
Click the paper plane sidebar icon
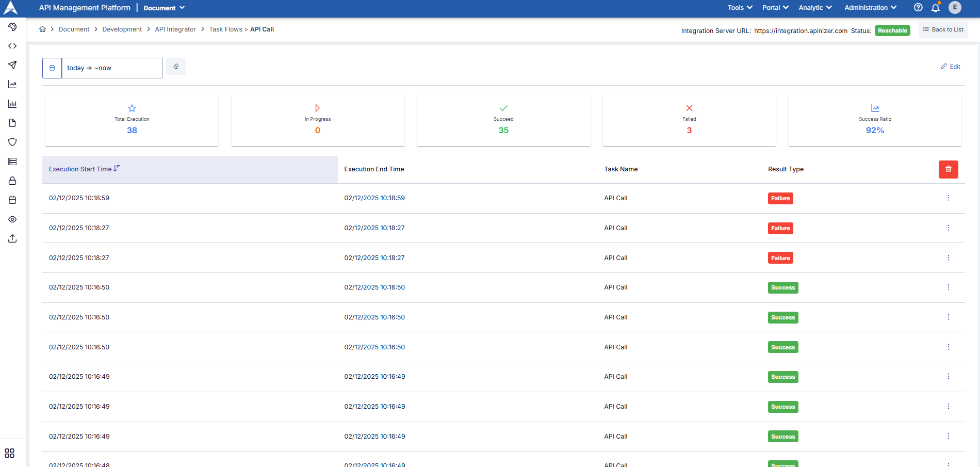coord(12,65)
